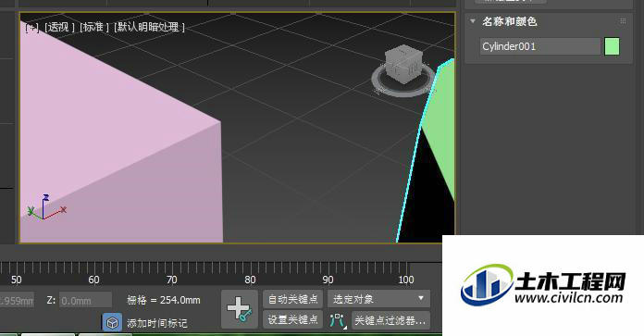Open the 选定对象 dropdown
The image size is (644, 336).
(x=378, y=299)
